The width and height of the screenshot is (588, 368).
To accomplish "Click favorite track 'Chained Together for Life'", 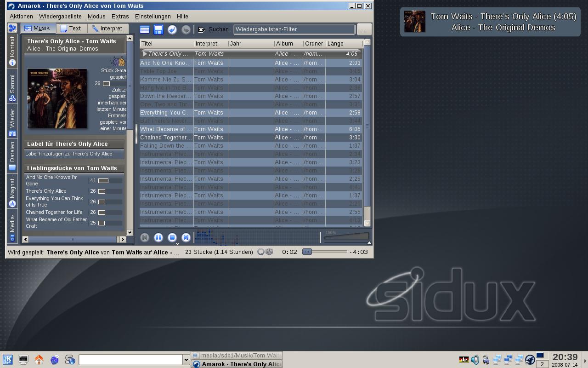I will coord(54,212).
